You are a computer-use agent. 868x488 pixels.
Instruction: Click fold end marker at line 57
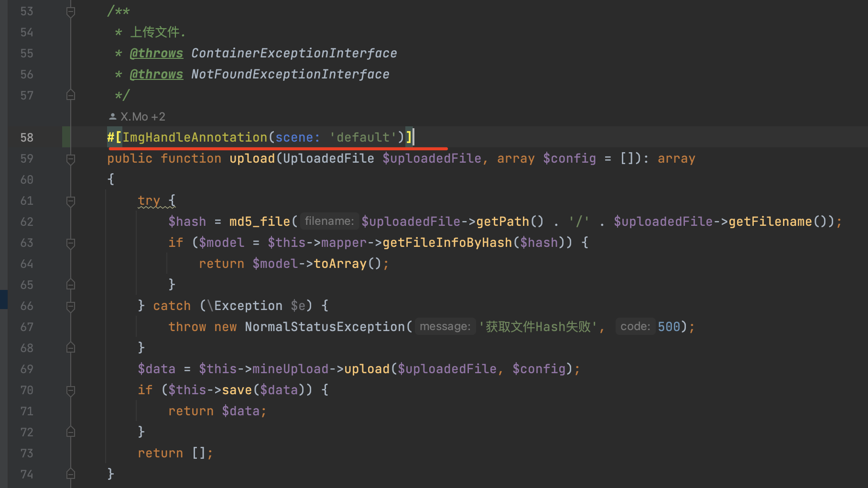coord(71,96)
